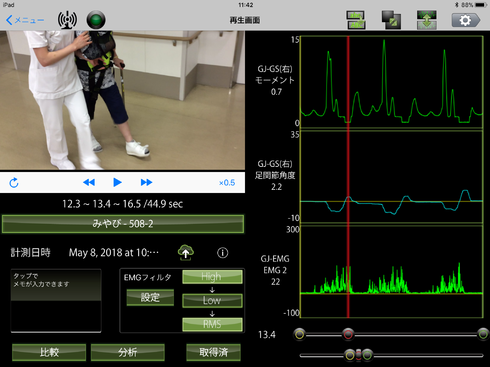Image resolution: width=490 pixels, height=367 pixels.
Task: Tap the moment waveform graph
Action: 392,82
